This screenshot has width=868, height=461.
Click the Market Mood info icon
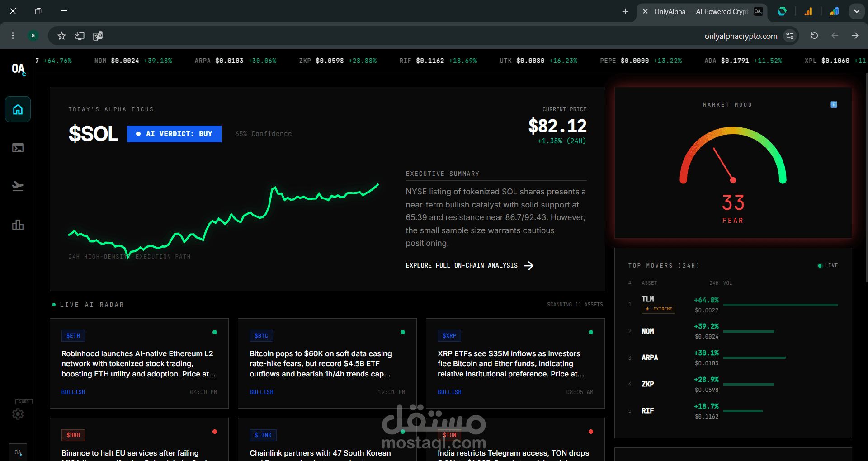[x=834, y=104]
